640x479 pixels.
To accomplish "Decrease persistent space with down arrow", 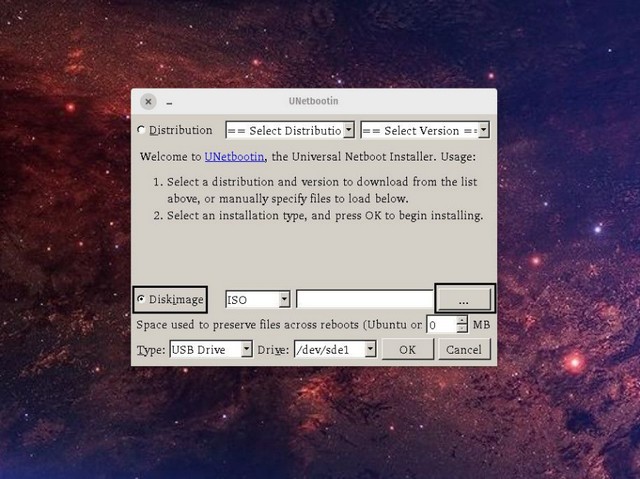I will [x=462, y=329].
